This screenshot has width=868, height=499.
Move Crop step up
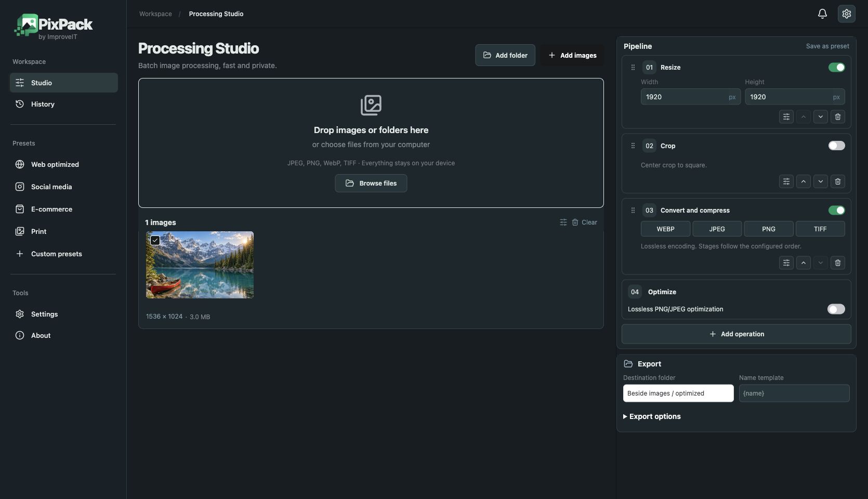804,181
